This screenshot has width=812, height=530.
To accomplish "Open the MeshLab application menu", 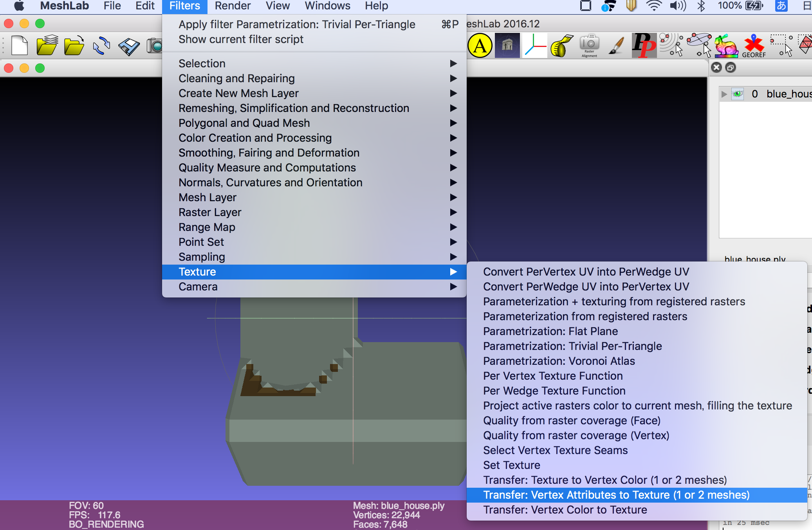I will pyautogui.click(x=65, y=6).
